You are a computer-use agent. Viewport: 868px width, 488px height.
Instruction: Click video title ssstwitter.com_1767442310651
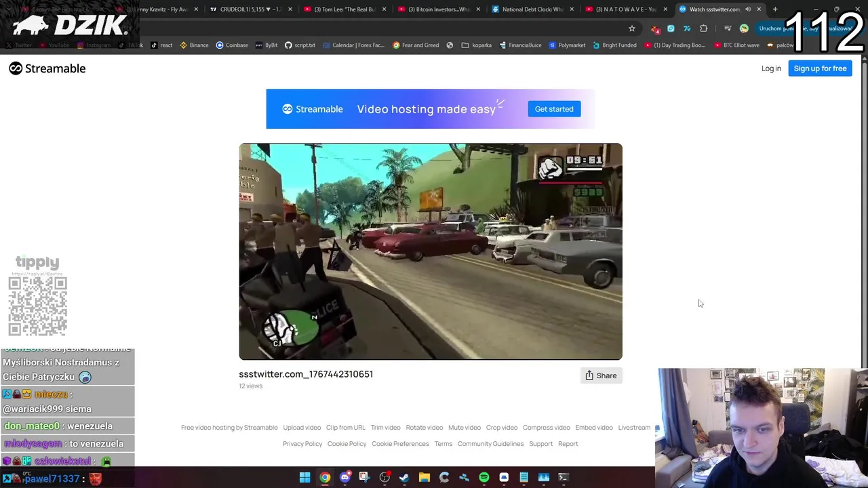[306, 374]
